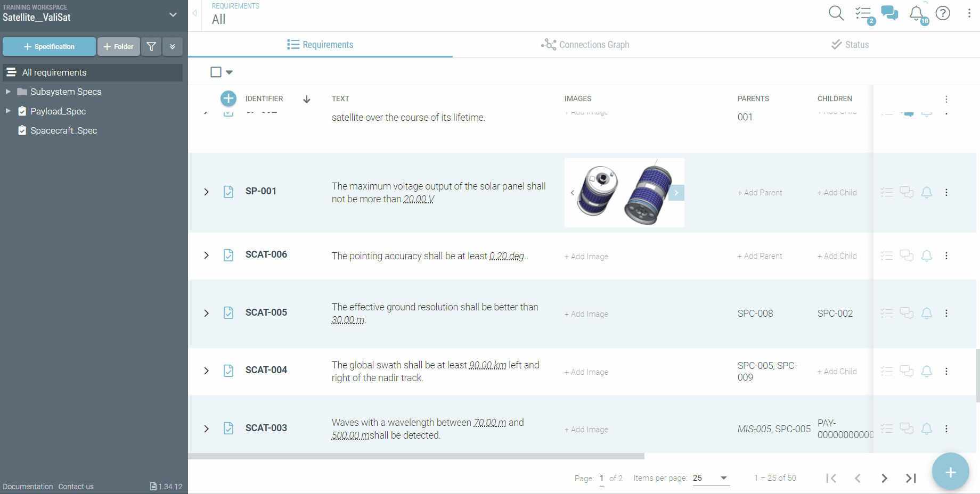Click the add Specification button
980x494 pixels.
pyautogui.click(x=49, y=47)
